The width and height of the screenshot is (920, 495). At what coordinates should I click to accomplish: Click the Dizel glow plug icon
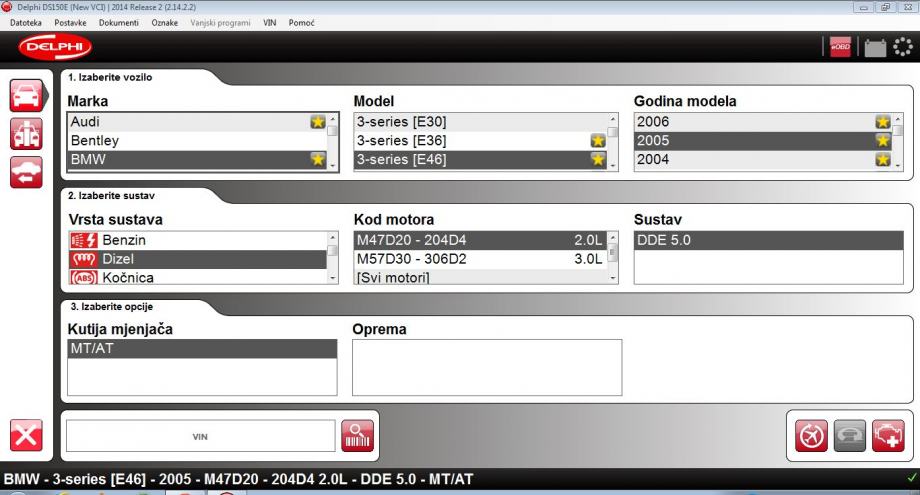(83, 259)
